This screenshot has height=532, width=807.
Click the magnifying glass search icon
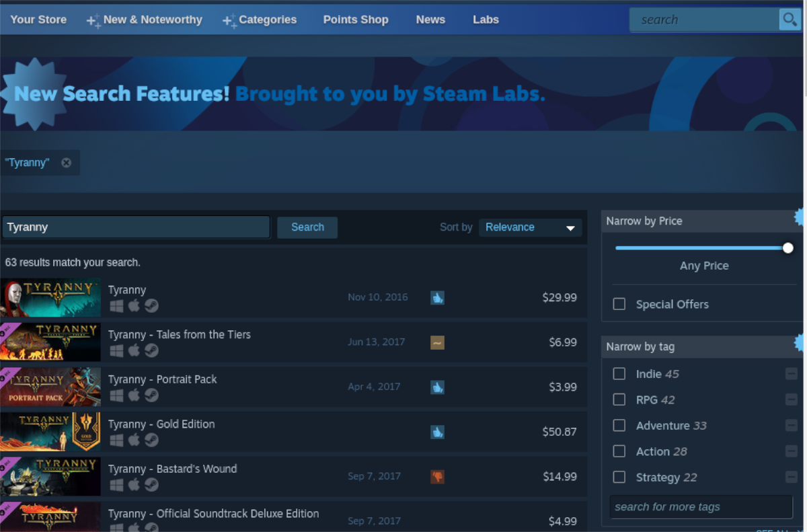coord(789,20)
